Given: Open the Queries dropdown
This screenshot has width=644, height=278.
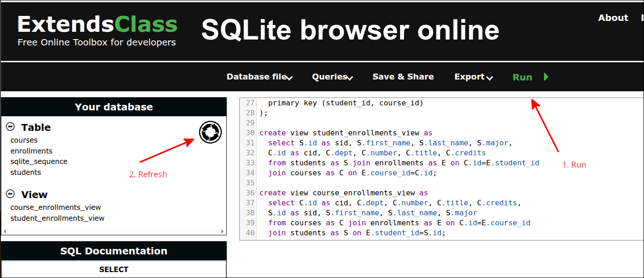Looking at the screenshot, I should pyautogui.click(x=332, y=77).
